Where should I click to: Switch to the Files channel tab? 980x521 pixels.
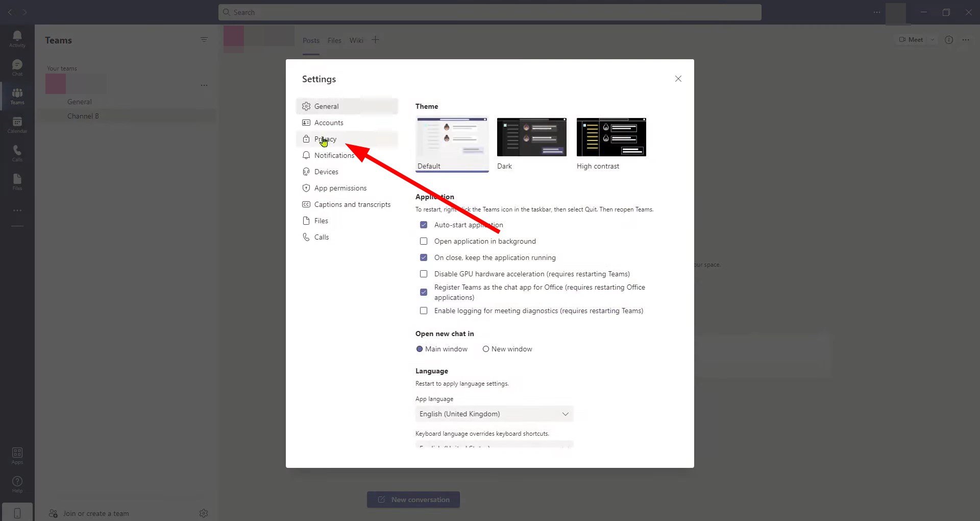tap(334, 40)
